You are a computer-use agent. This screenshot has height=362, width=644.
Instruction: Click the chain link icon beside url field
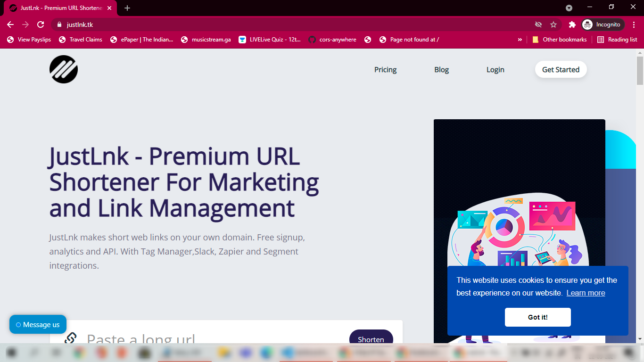pos(70,338)
